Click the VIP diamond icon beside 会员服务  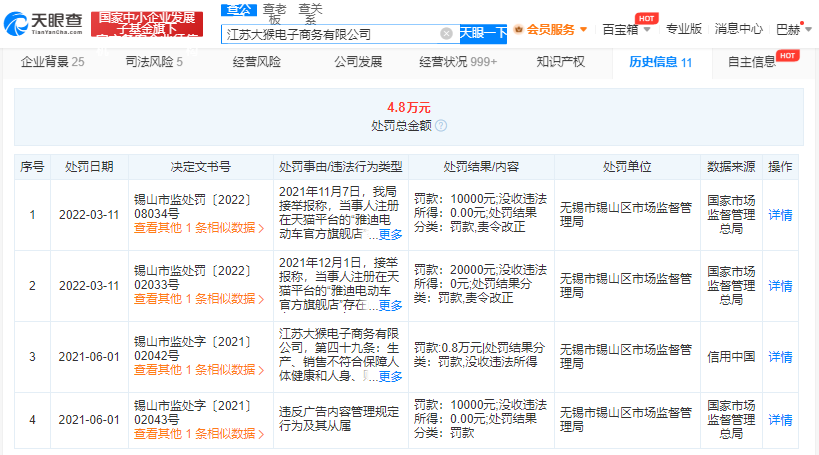coord(518,29)
